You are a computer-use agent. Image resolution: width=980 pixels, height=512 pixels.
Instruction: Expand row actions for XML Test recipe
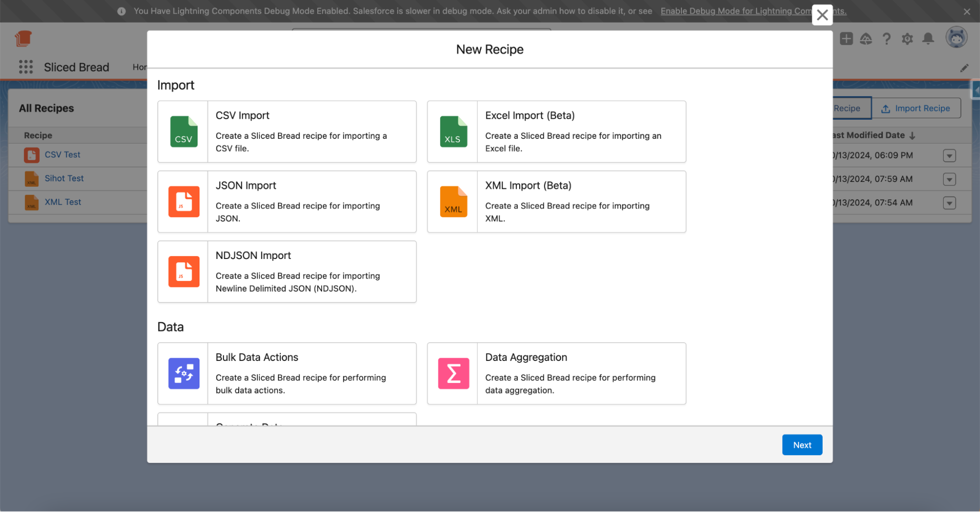pyautogui.click(x=949, y=203)
